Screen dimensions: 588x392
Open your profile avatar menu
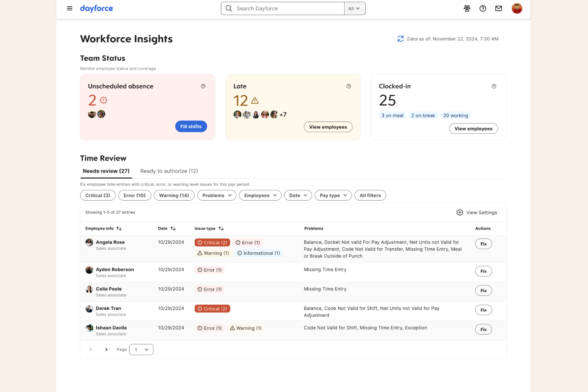pyautogui.click(x=517, y=8)
